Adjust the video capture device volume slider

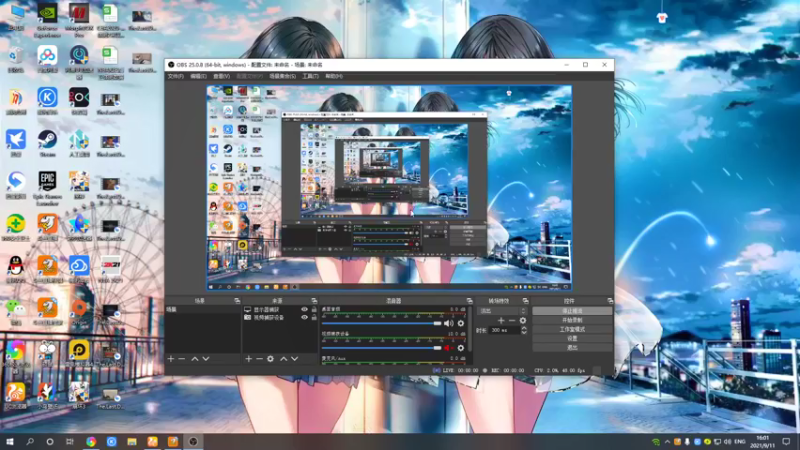(382, 348)
